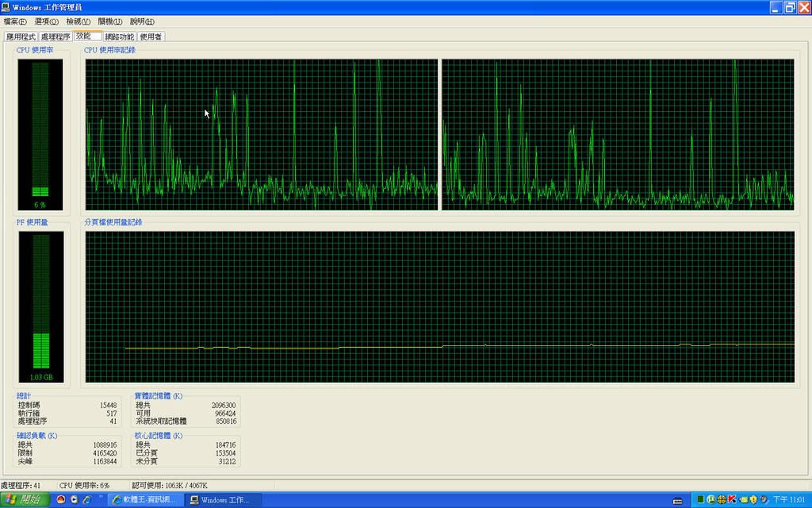Open the 檢視(V) menu
This screenshot has height=508, width=812.
pos(79,21)
